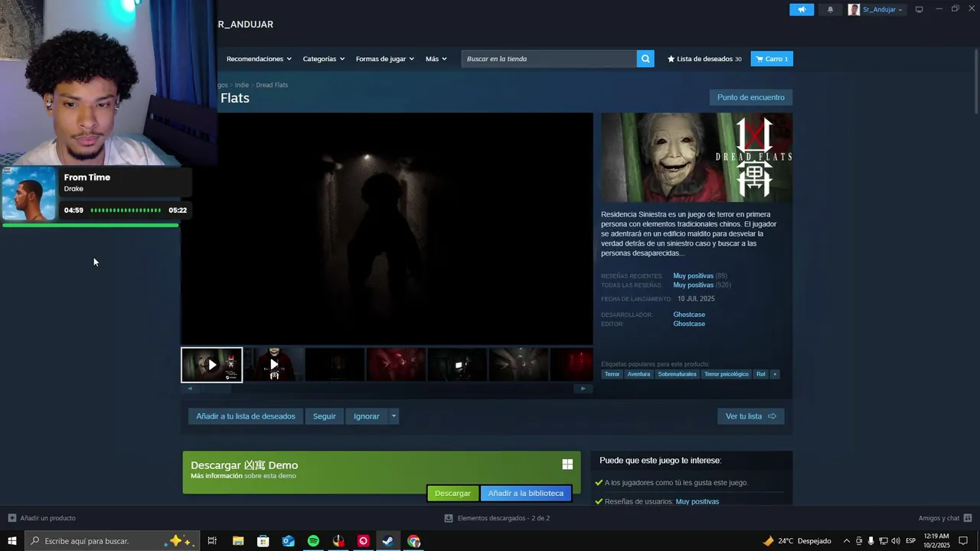
Task: Expand the Categorías menu
Action: pyautogui.click(x=323, y=59)
